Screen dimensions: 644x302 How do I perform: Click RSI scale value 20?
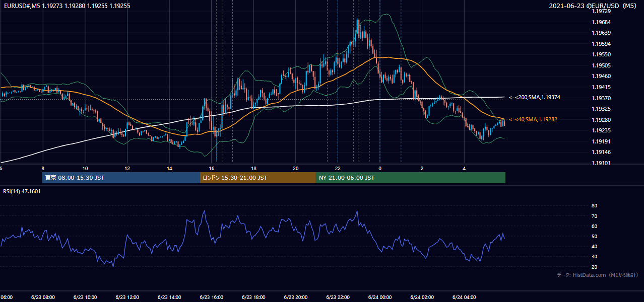594,267
